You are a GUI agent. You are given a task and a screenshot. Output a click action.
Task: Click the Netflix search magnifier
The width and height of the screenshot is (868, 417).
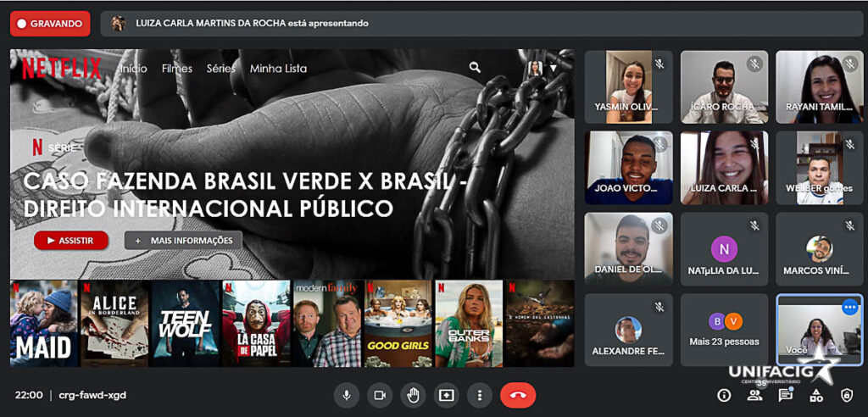click(475, 68)
